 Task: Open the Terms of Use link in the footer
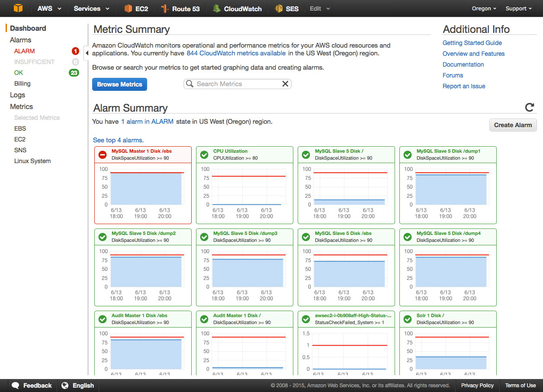click(521, 386)
